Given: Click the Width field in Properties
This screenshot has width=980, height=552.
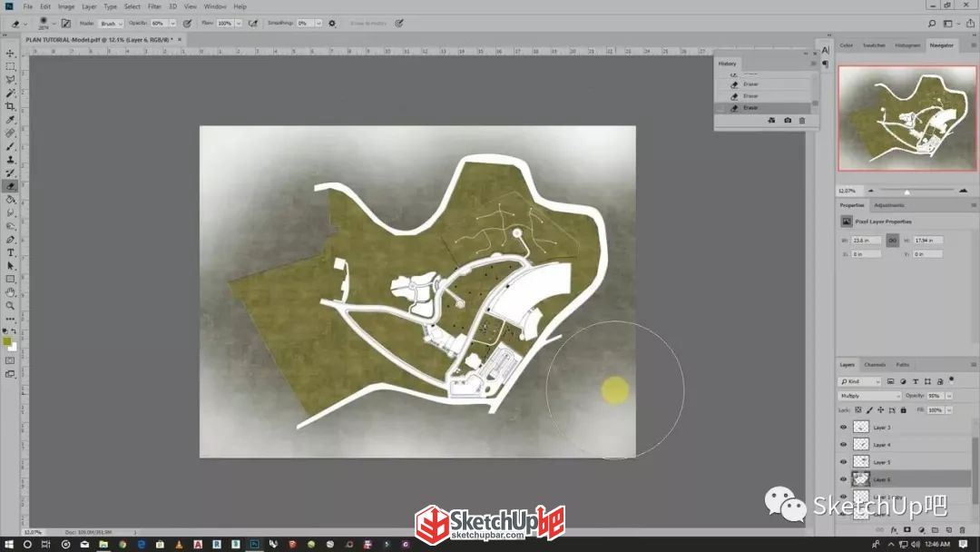Looking at the screenshot, I should (867, 240).
